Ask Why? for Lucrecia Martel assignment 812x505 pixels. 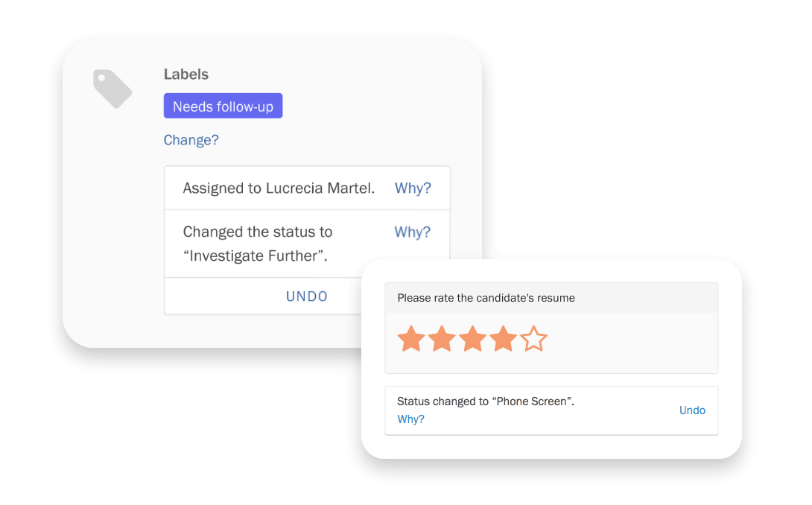point(413,188)
